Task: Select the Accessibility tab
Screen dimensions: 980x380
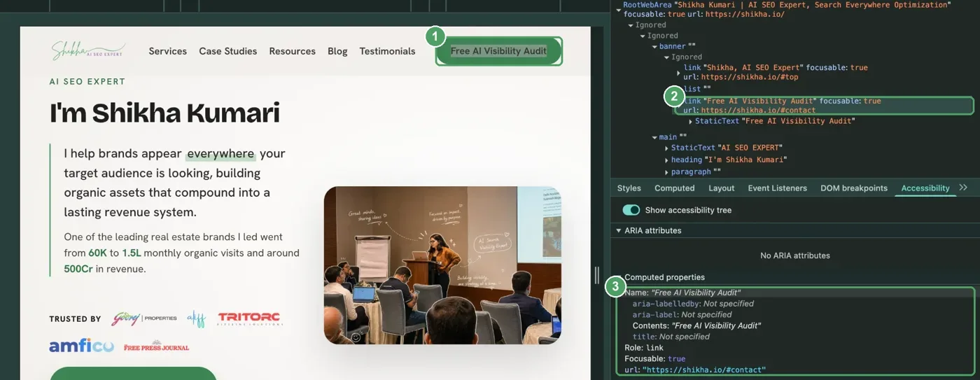Action: 925,188
